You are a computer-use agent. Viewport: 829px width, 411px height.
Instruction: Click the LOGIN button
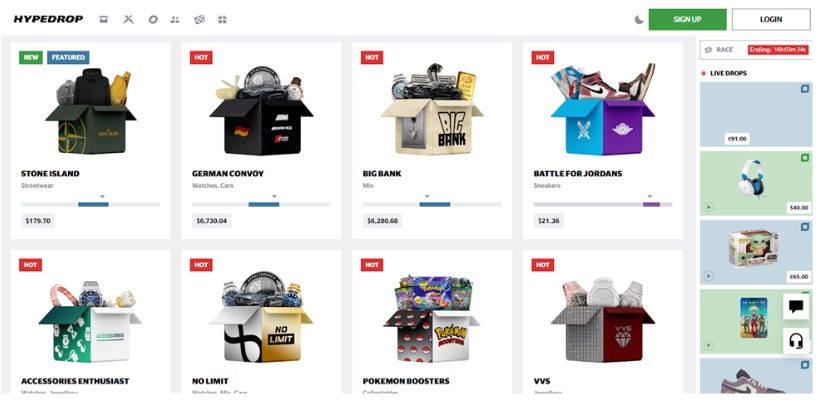point(771,20)
